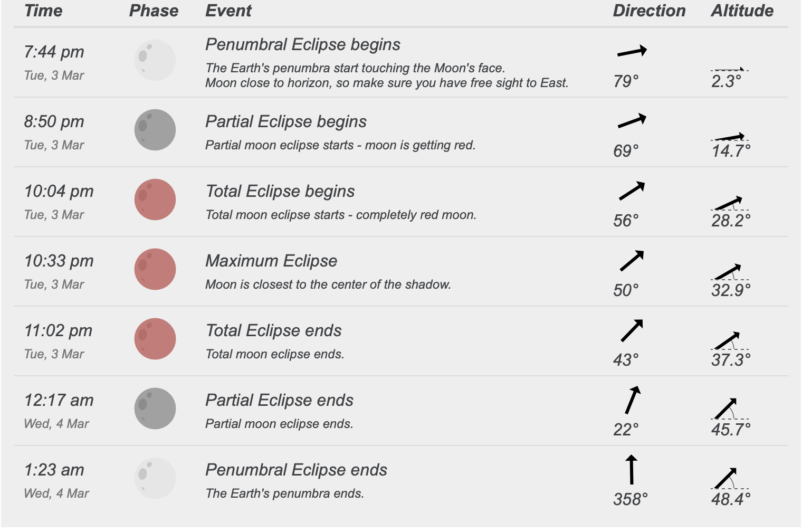802x532 pixels.
Task: Click the moon icon for Penumbral Eclipse begins
Action: coord(155,60)
